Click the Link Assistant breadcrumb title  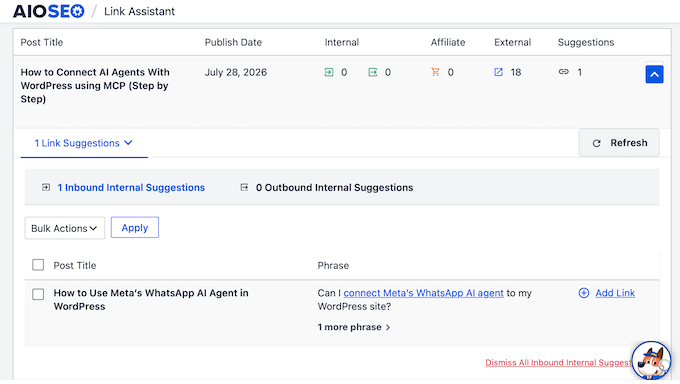click(139, 11)
